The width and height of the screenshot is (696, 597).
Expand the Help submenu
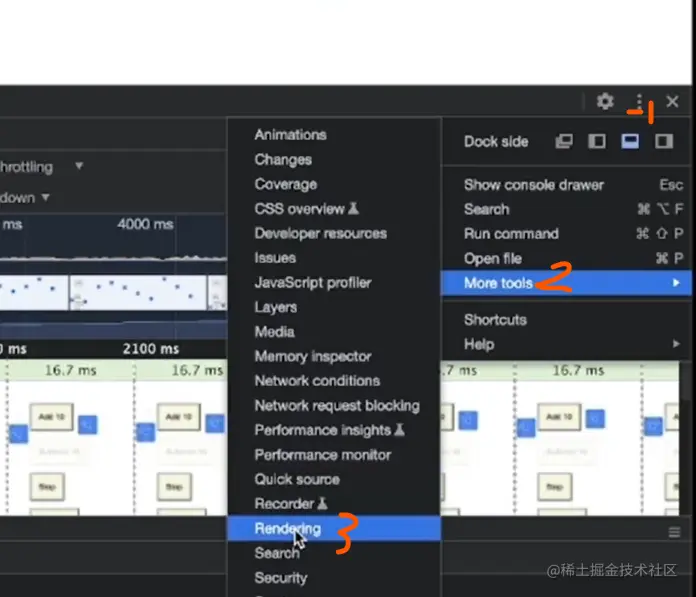click(x=567, y=344)
